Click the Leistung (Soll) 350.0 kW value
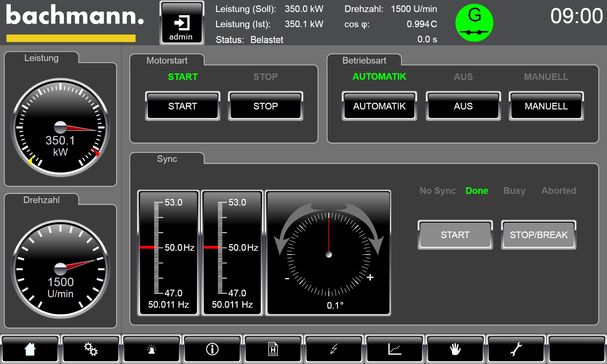 (304, 9)
